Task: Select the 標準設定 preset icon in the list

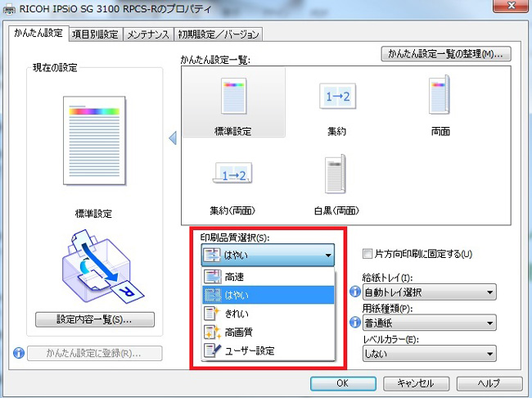Action: click(x=233, y=96)
